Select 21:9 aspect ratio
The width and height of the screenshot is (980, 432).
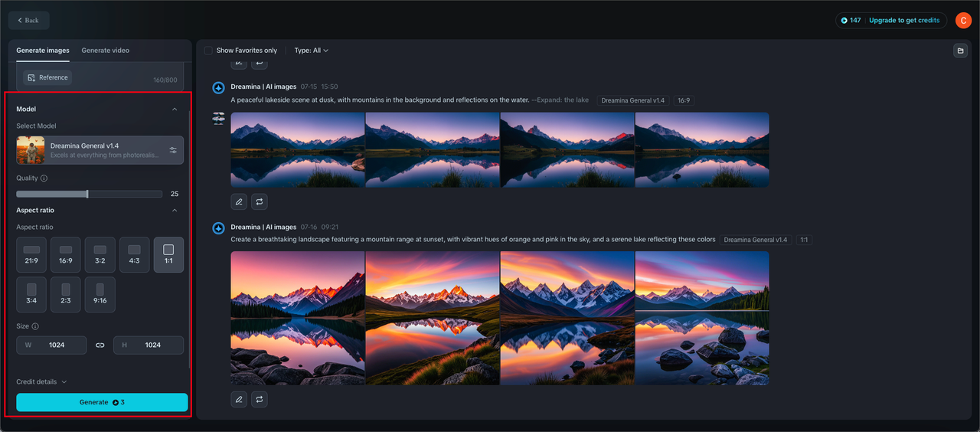31,255
